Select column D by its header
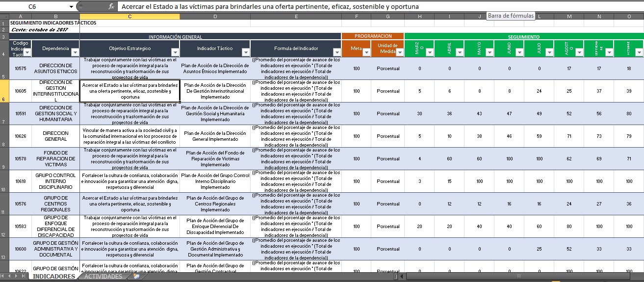The width and height of the screenshot is (644, 282). pos(215,17)
